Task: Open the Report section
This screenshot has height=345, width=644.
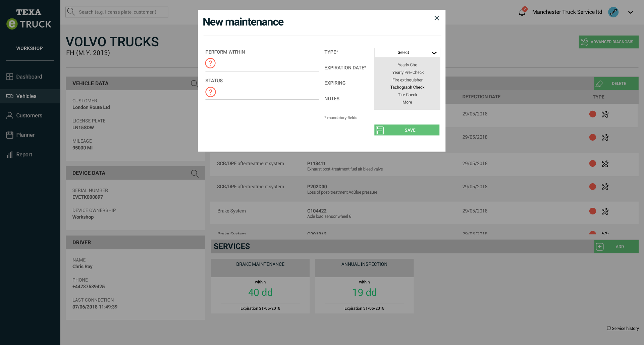Action: pyautogui.click(x=30, y=154)
